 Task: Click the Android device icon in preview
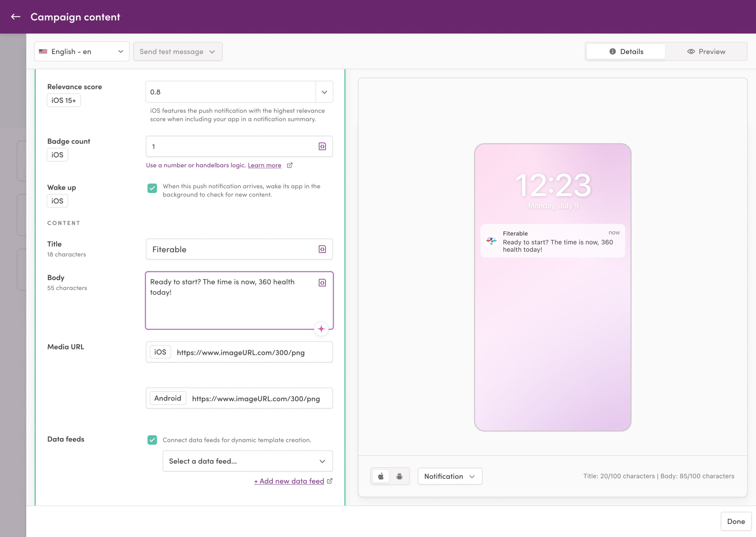400,476
